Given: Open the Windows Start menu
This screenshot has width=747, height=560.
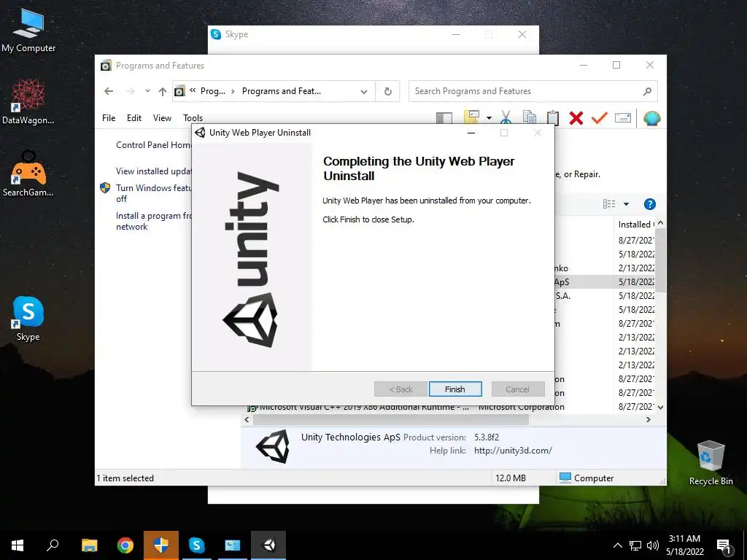Looking at the screenshot, I should [x=18, y=545].
